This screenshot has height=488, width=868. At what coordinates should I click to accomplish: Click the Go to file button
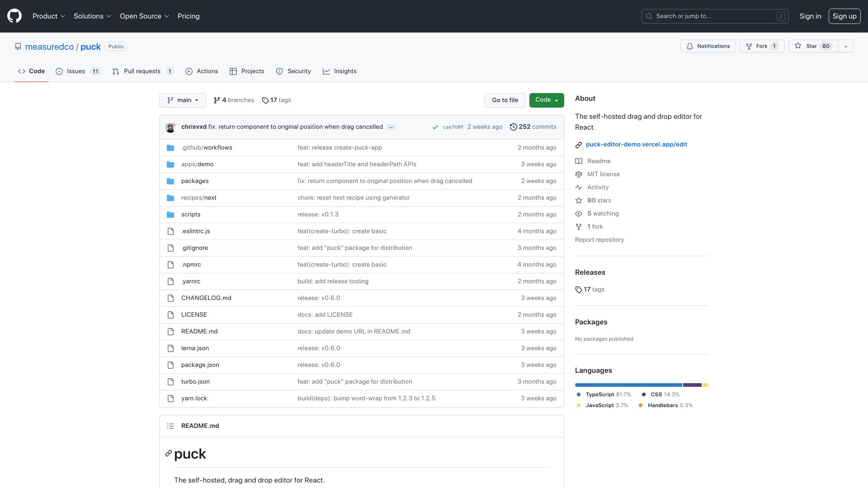click(505, 100)
